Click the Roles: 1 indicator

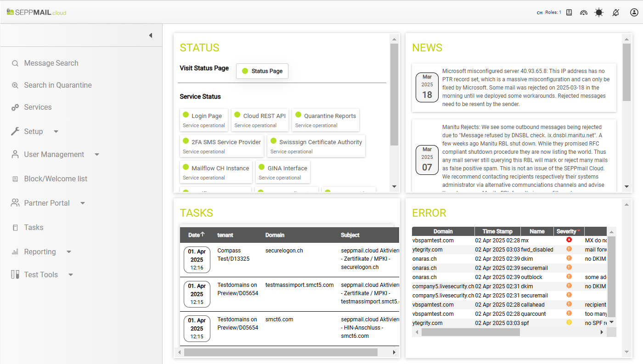[x=553, y=13]
